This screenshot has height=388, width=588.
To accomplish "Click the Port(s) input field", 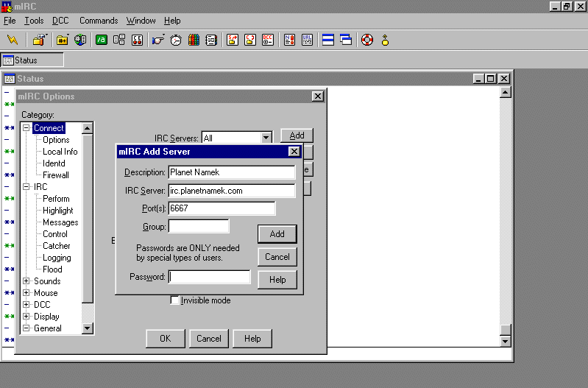I will tap(222, 208).
